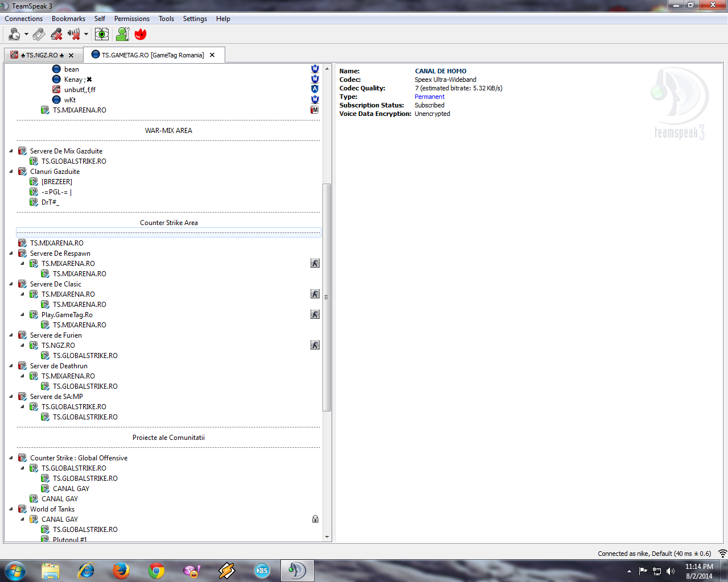Click the blue A badge next to unbutf,.f,ff
The image size is (728, 582).
pos(315,89)
